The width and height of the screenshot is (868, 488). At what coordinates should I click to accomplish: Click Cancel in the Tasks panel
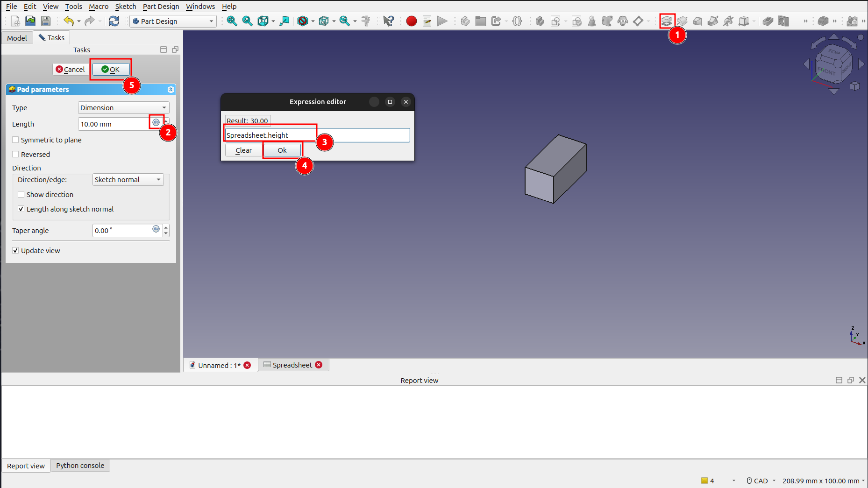[71, 70]
